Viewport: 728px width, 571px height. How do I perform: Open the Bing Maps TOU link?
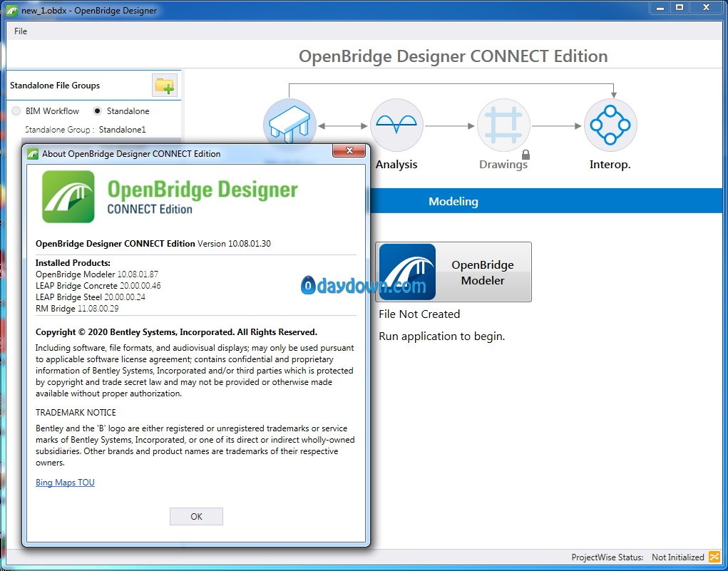(x=65, y=483)
